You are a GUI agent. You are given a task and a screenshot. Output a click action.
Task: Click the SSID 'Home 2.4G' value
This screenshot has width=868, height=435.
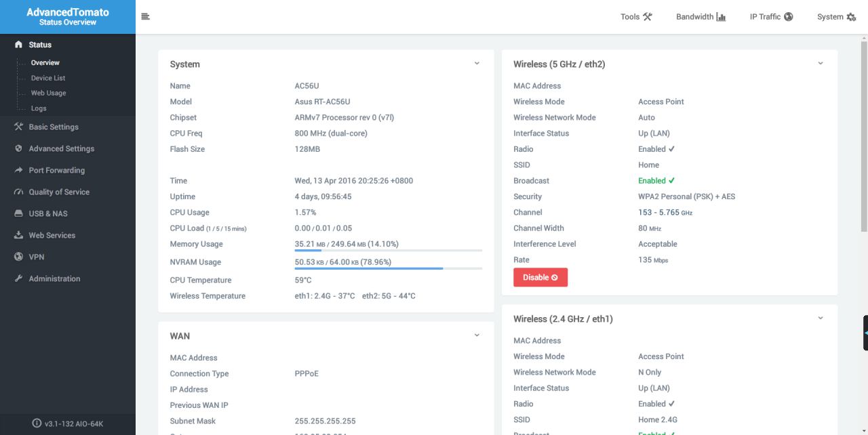tap(658, 419)
